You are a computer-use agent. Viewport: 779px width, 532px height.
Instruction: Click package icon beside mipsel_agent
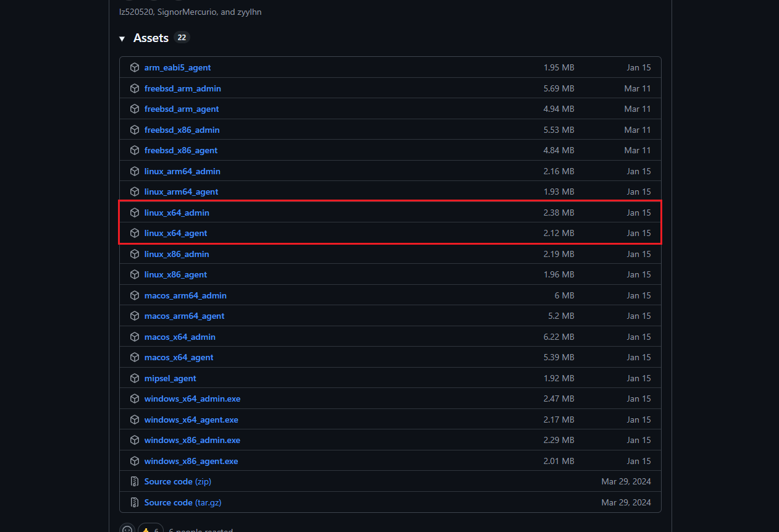(x=135, y=378)
